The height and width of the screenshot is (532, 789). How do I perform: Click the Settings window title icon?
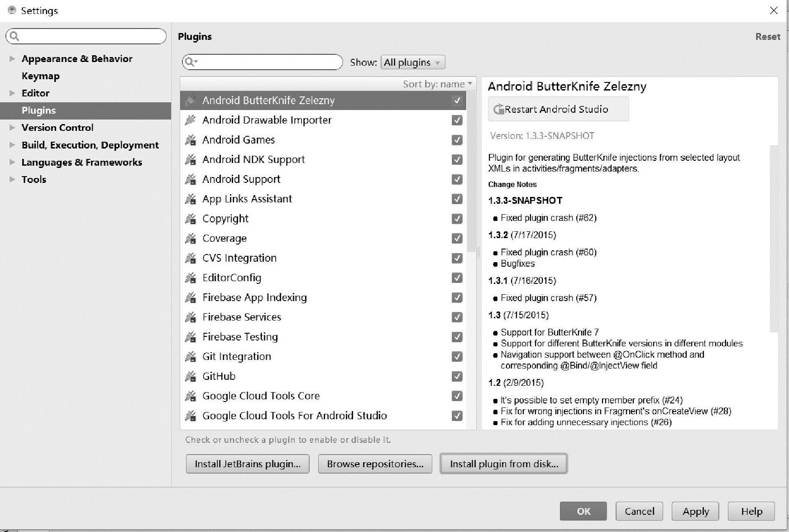[x=12, y=10]
